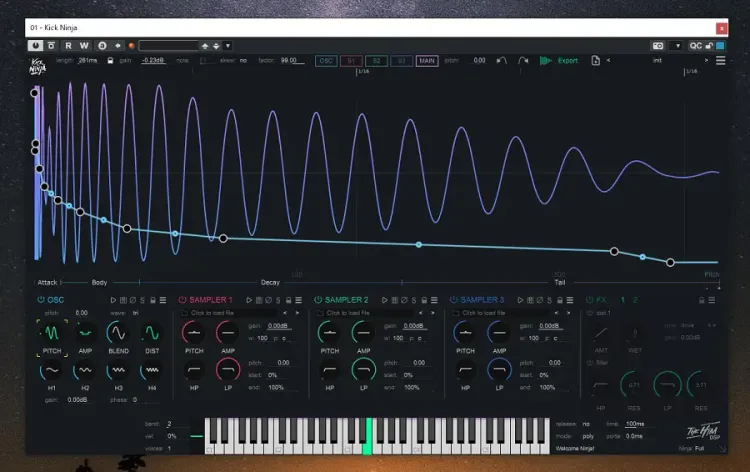Viewport: 750px width, 472px height.
Task: Select the OSC view tab
Action: click(326, 61)
